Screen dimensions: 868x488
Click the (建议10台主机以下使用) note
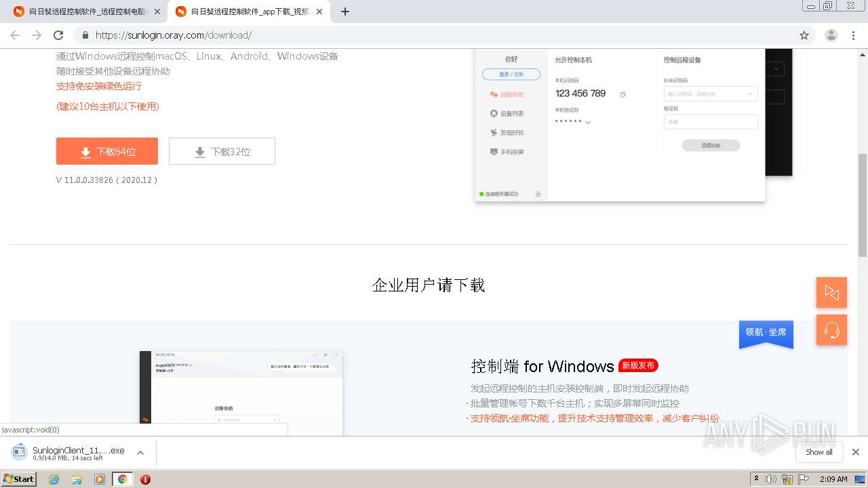(x=108, y=106)
